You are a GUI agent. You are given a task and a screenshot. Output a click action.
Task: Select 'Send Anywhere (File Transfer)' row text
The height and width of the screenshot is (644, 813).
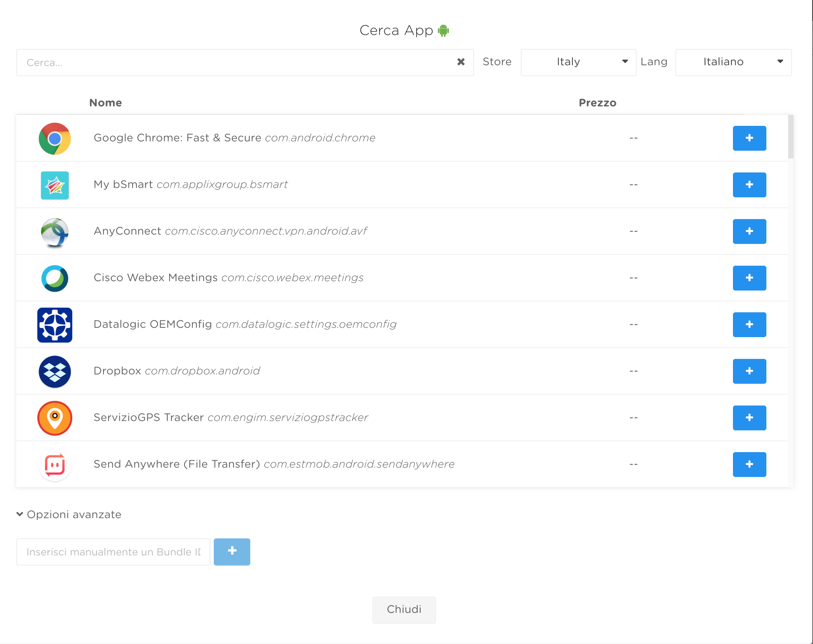pos(177,464)
